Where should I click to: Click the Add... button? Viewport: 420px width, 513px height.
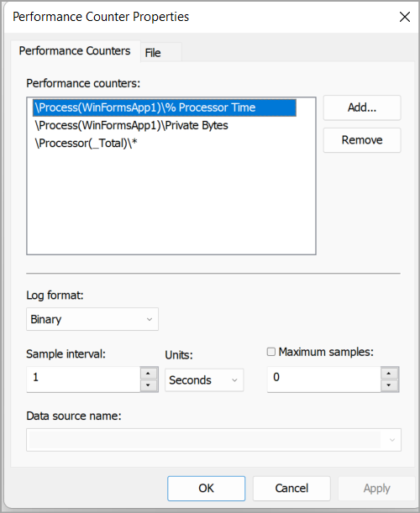[x=362, y=107]
